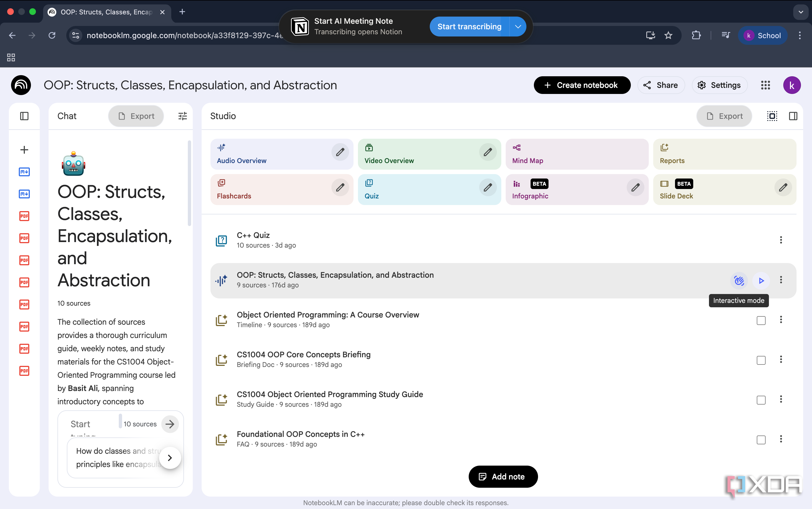Viewport: 812px width, 509px height.
Task: Open Interactive mode for the audio overview
Action: (739, 280)
